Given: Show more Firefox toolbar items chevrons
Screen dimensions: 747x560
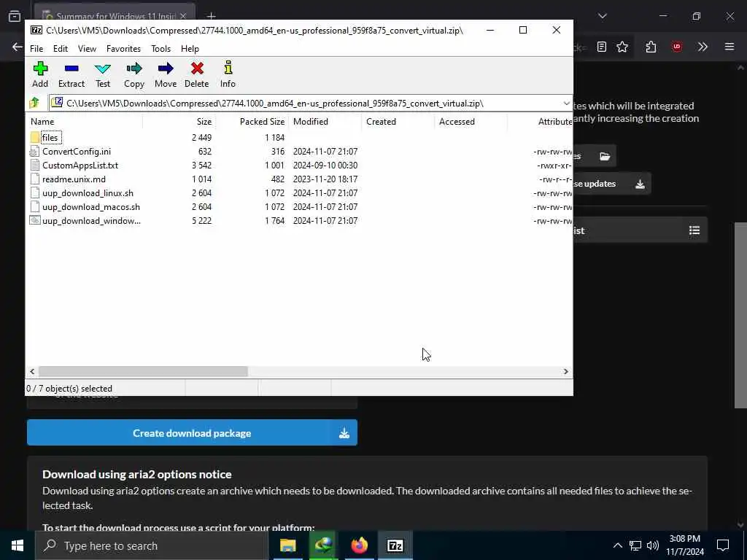Looking at the screenshot, I should pos(703,47).
